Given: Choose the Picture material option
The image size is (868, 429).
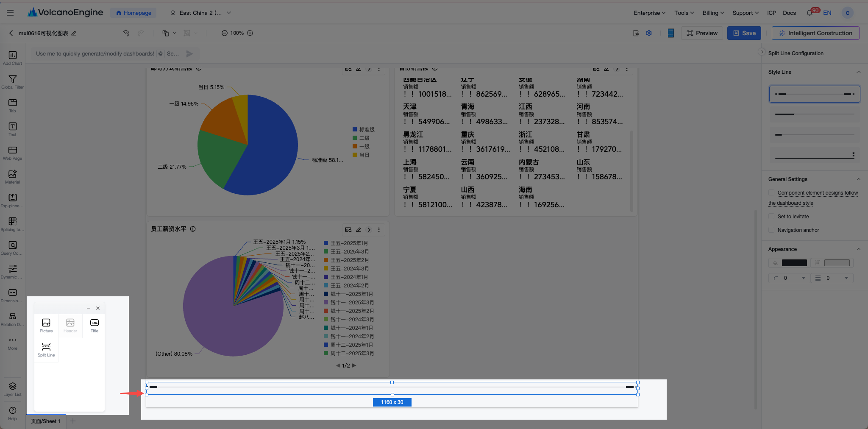Looking at the screenshot, I should [x=46, y=326].
